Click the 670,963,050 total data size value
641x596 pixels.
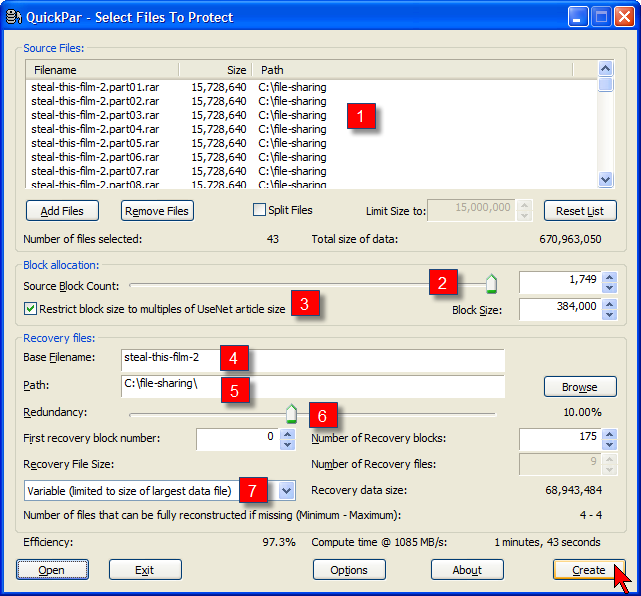(570, 239)
